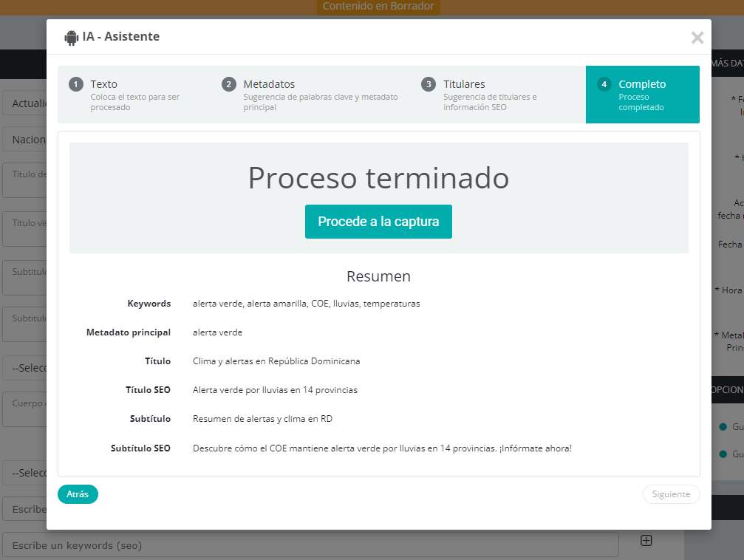Click the Contenido en Borrador label
Viewport: 744px width, 560px height.
[379, 7]
